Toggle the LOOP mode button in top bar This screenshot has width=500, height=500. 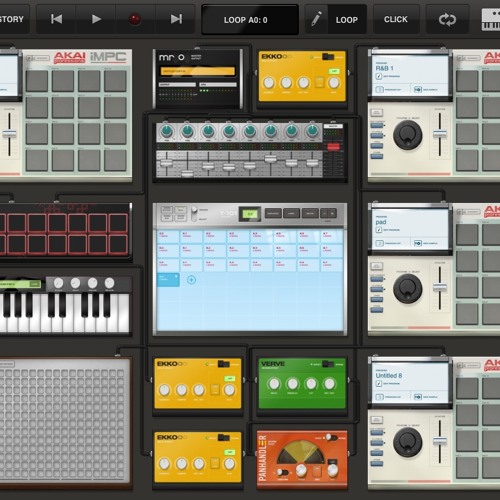347,20
